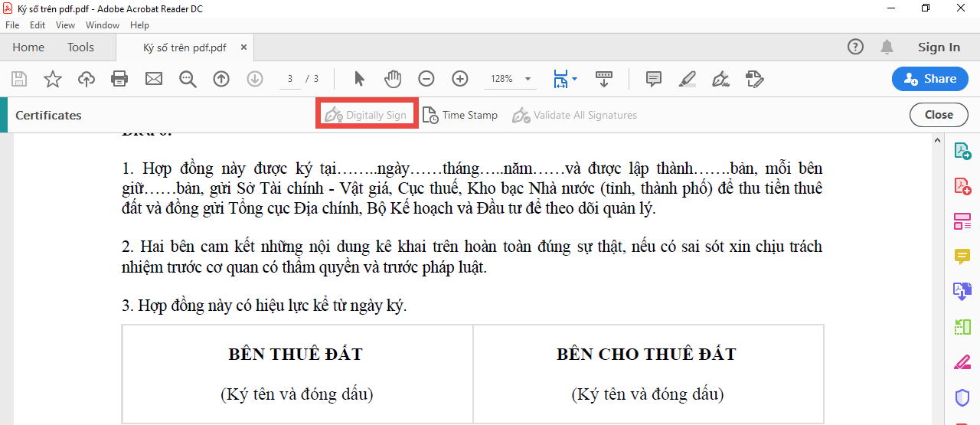Activate the Hand pan tool

click(393, 79)
